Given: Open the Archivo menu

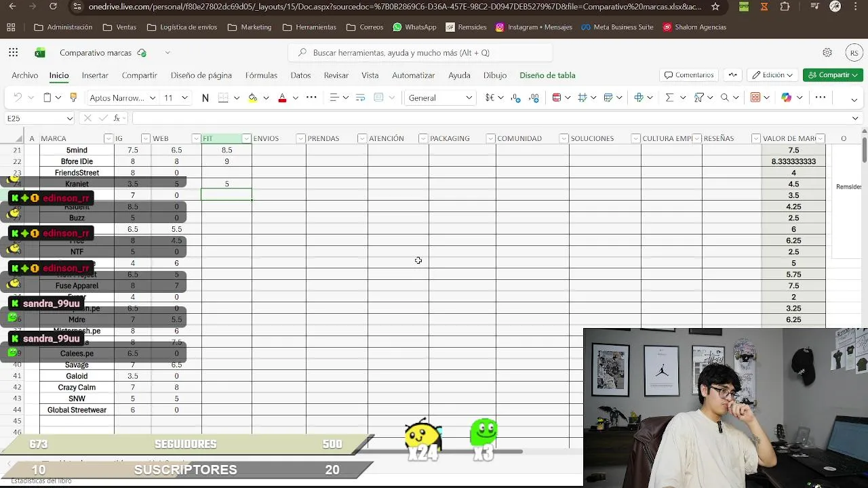Looking at the screenshot, I should [24, 75].
